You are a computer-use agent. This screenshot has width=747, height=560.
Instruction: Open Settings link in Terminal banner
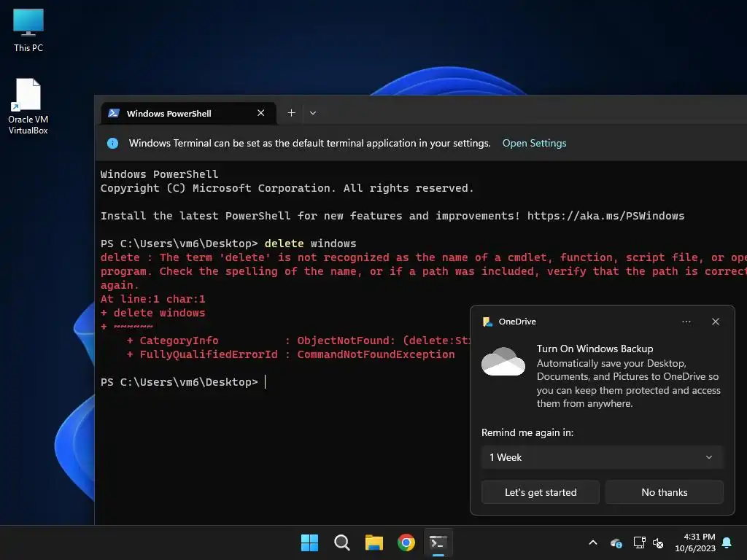(534, 144)
